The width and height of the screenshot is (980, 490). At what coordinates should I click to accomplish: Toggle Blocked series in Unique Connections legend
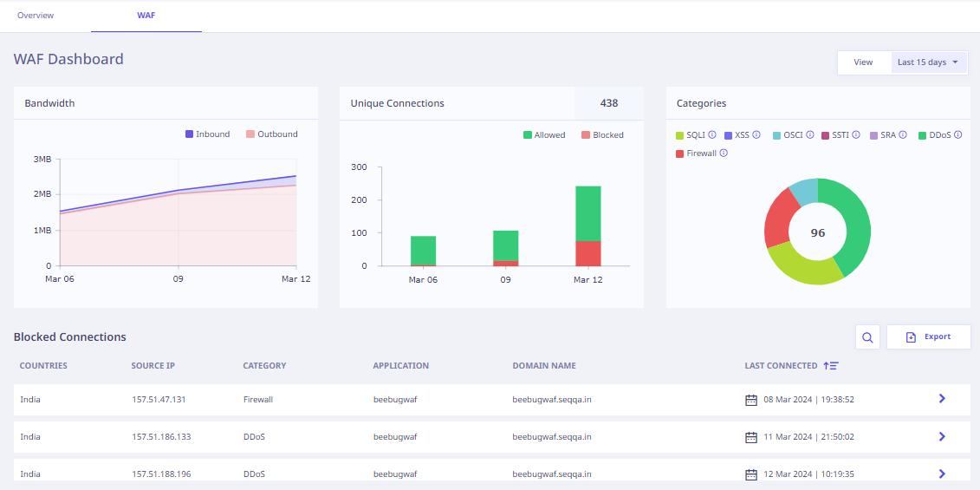pos(602,134)
